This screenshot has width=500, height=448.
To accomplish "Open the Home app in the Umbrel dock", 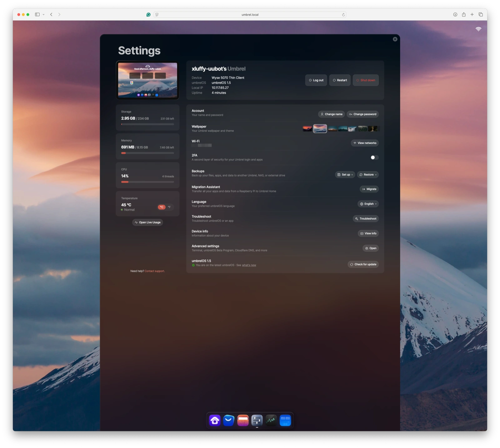I will [x=215, y=420].
